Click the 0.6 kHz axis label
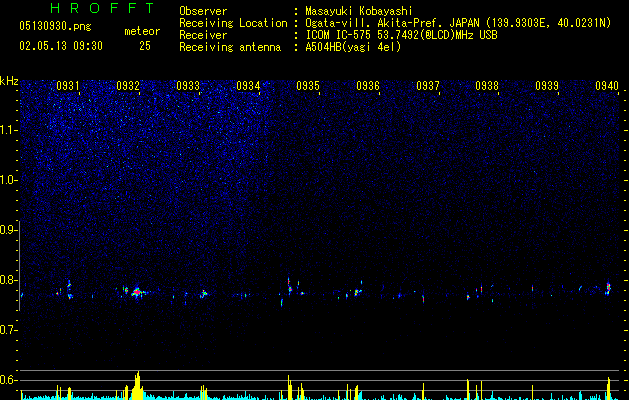Viewport: 629px width, 400px height. click(x=9, y=380)
